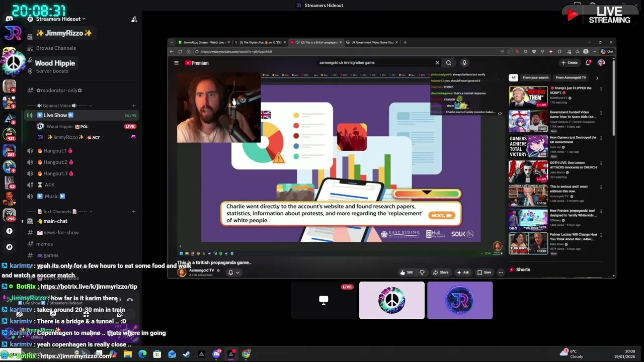Open Chrome from the Windows taskbar
Screen dimensions: 644x362
pyautogui.click(x=246, y=354)
